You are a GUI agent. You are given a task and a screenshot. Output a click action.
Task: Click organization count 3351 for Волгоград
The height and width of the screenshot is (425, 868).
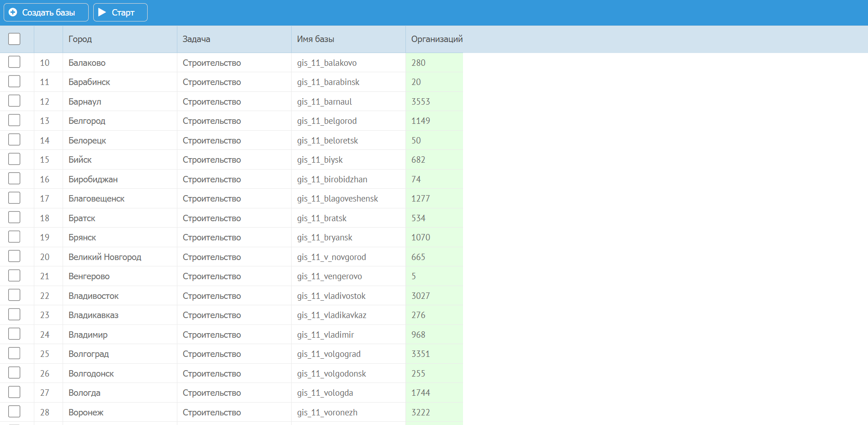(x=421, y=354)
